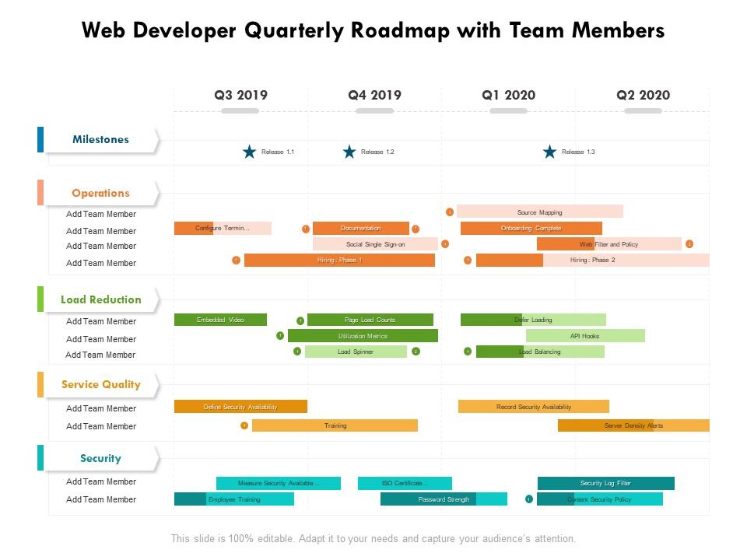Select circle marker right of Documentation bar
This screenshot has width=747, height=560.
[x=416, y=229]
